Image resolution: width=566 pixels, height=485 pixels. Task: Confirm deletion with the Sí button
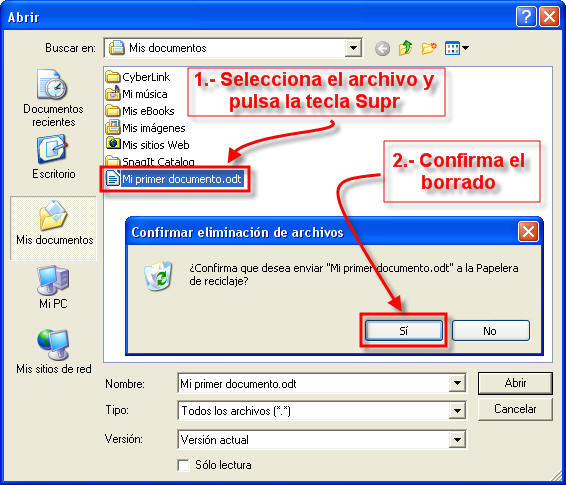[404, 331]
